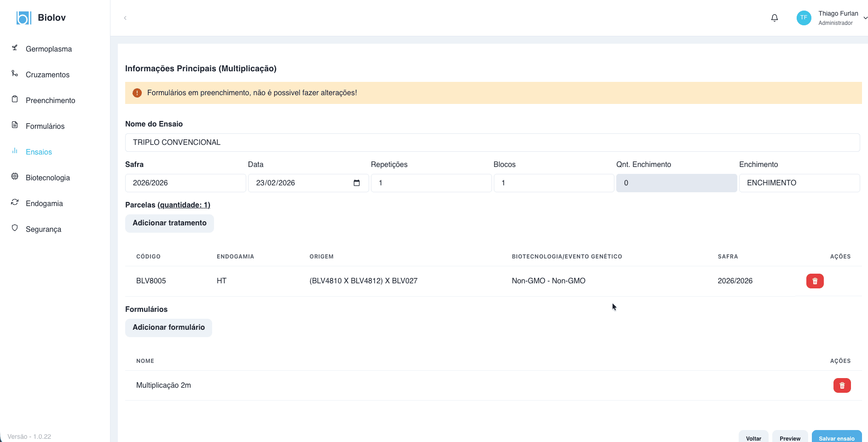Focus the Blocos input field
This screenshot has width=868, height=442.
coord(554,183)
